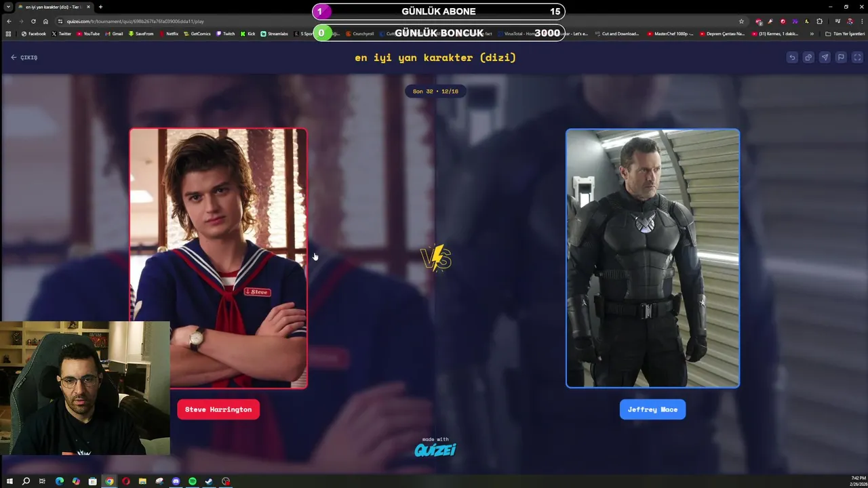Open OBS Studio from the taskbar
The height and width of the screenshot is (488, 868).
pos(226,481)
